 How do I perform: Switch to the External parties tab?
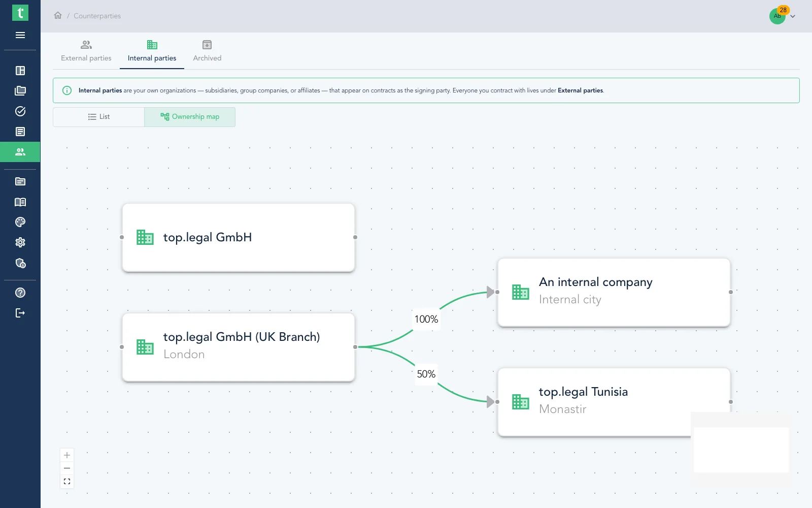pyautogui.click(x=86, y=51)
